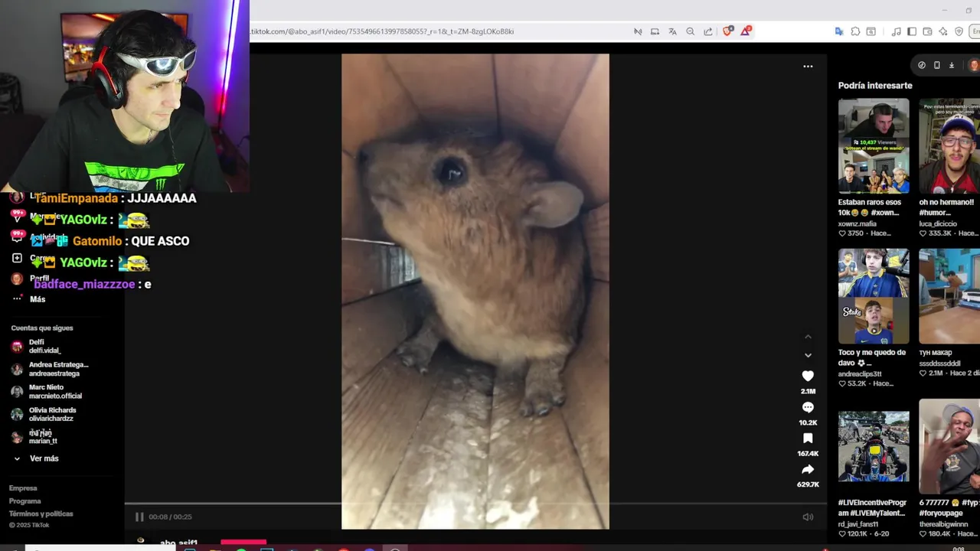Click the zoom magnifier icon in address bar

(x=690, y=31)
